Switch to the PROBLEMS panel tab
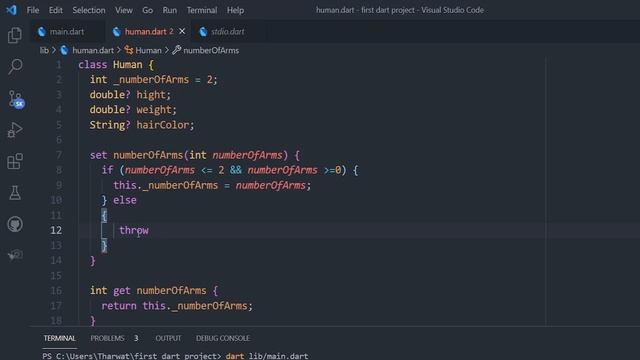This screenshot has width=640, height=360. pos(107,338)
